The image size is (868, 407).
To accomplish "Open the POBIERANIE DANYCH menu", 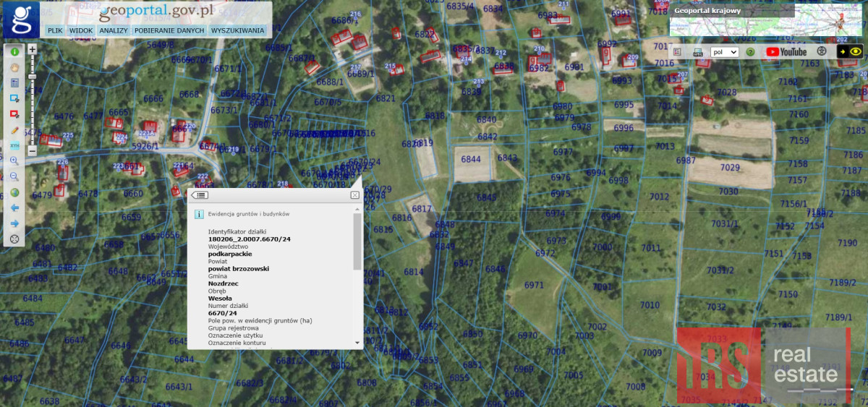I will 169,31.
